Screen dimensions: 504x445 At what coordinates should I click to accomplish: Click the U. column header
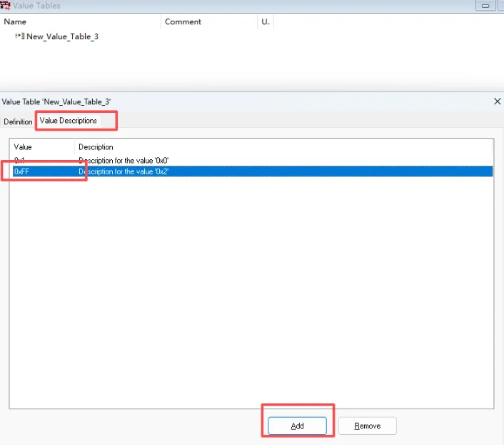[x=265, y=21]
